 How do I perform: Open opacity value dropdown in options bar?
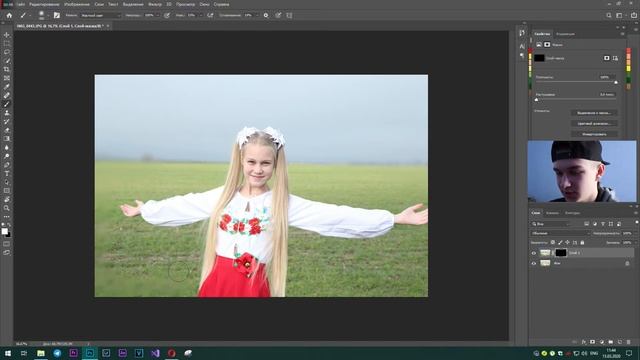pos(158,16)
